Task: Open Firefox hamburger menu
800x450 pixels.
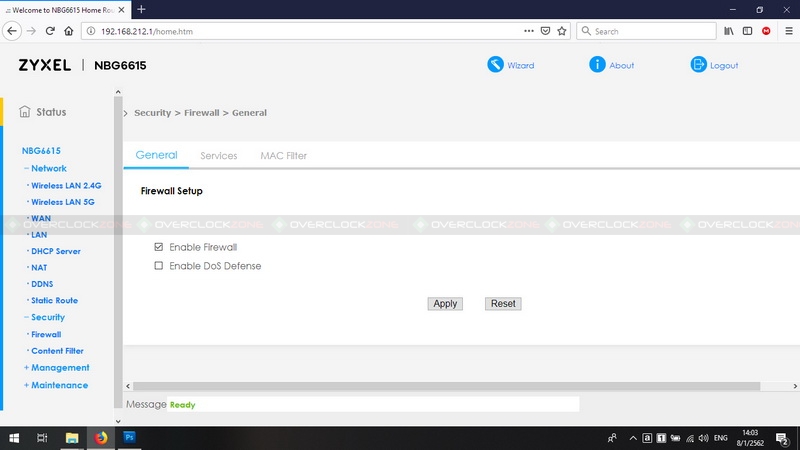Action: pyautogui.click(x=789, y=31)
